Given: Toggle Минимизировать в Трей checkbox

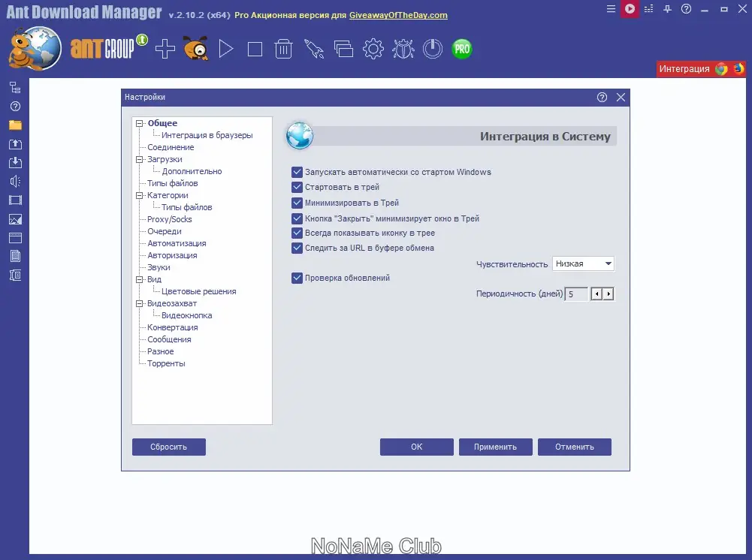Looking at the screenshot, I should [297, 203].
